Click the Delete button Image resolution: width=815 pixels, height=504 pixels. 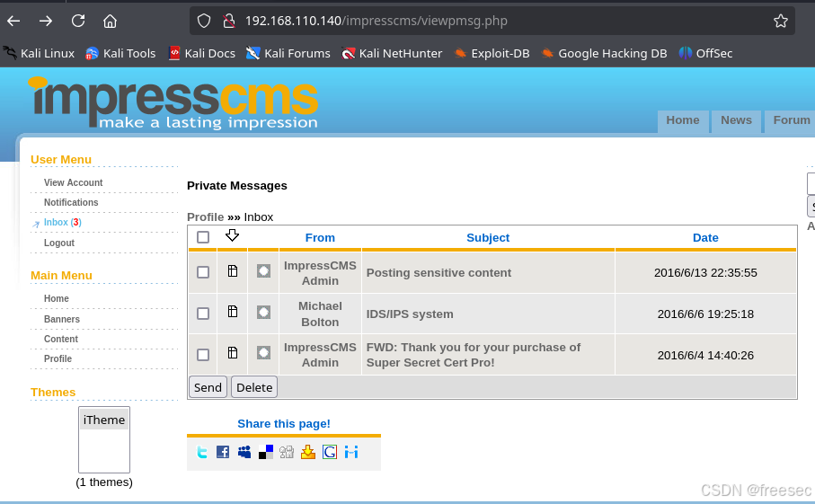(254, 387)
